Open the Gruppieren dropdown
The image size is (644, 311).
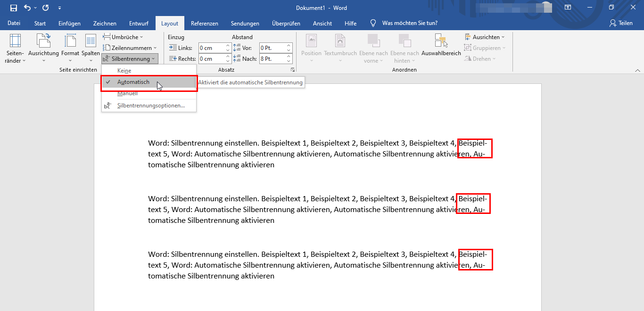(x=485, y=48)
